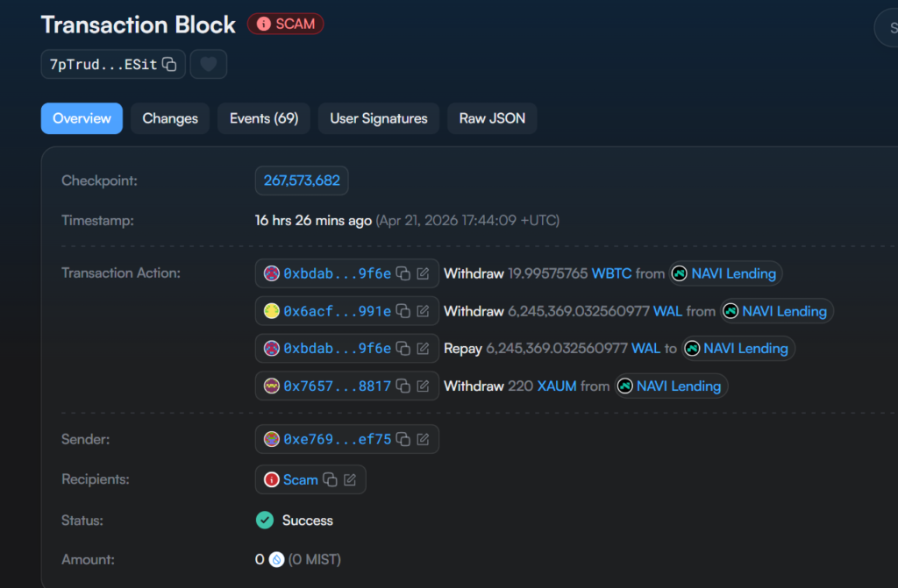Click the WBTC token link
This screenshot has width=898, height=588.
point(611,273)
